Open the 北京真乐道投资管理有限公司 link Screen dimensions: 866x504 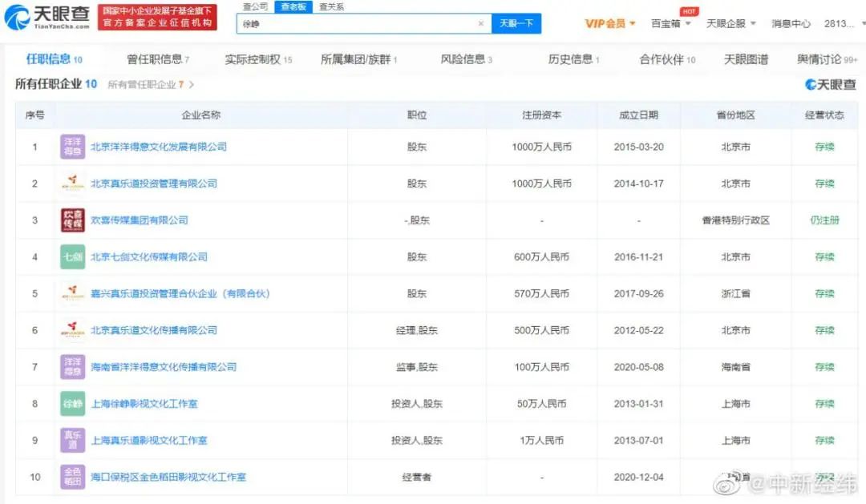153,183
